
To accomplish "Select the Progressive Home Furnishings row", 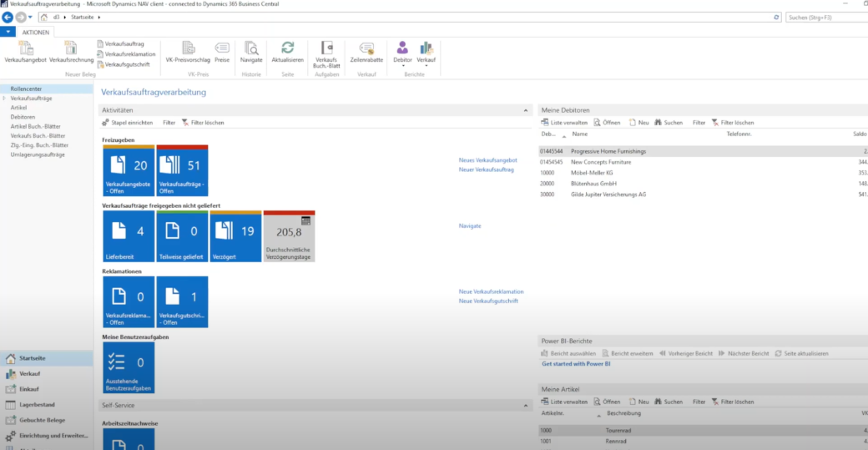I will pyautogui.click(x=703, y=151).
